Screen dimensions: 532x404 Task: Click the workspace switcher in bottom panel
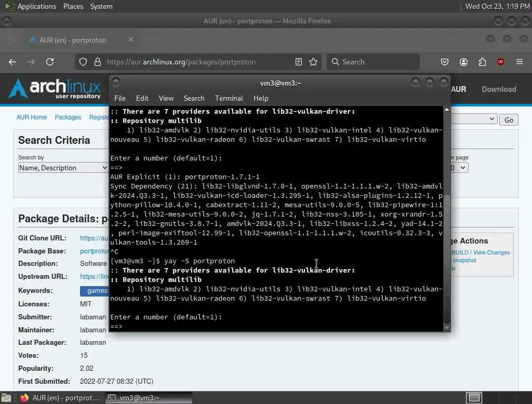click(x=474, y=398)
